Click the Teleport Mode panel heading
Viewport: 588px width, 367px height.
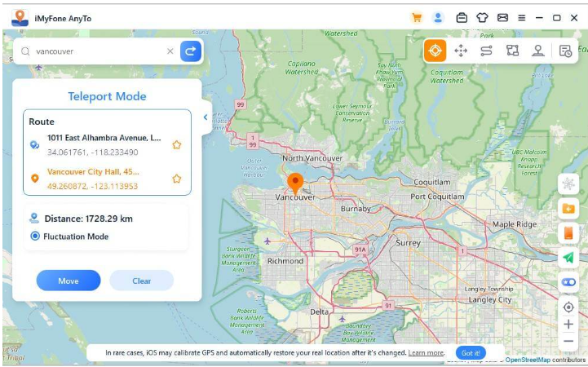point(107,96)
